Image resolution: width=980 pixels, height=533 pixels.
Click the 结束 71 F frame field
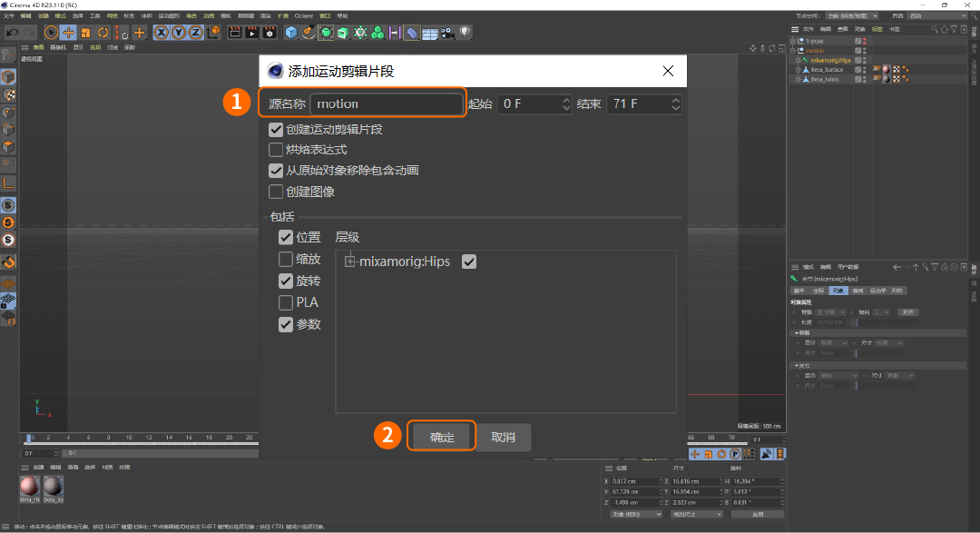pyautogui.click(x=643, y=104)
